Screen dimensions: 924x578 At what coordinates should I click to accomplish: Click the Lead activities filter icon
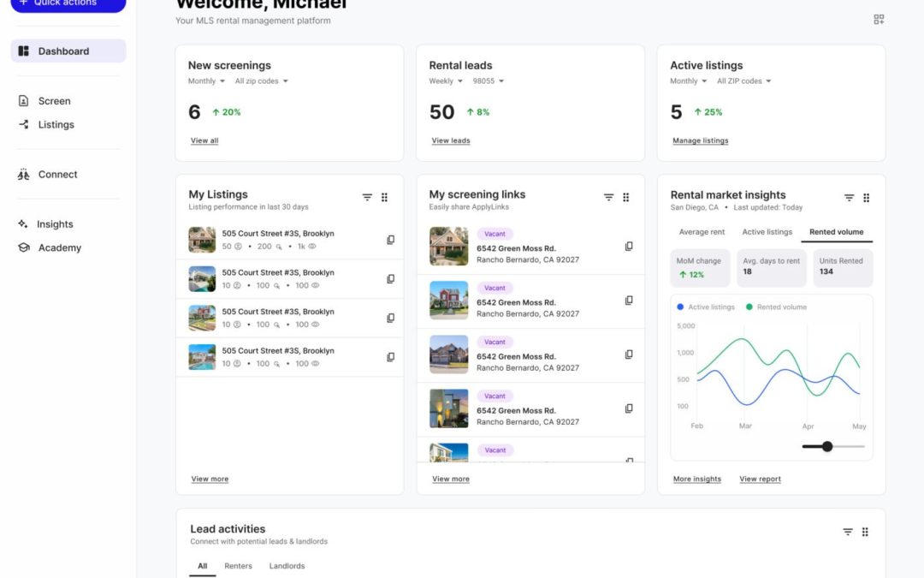[x=848, y=532]
